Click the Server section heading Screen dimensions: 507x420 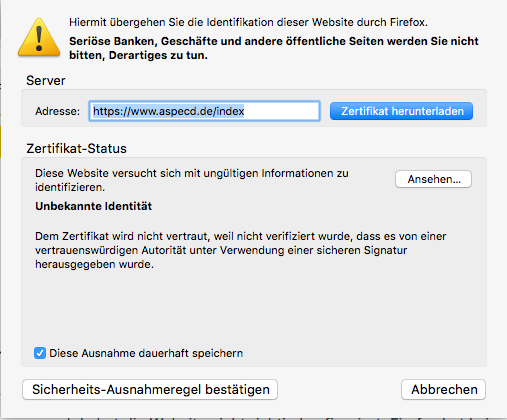coord(46,81)
